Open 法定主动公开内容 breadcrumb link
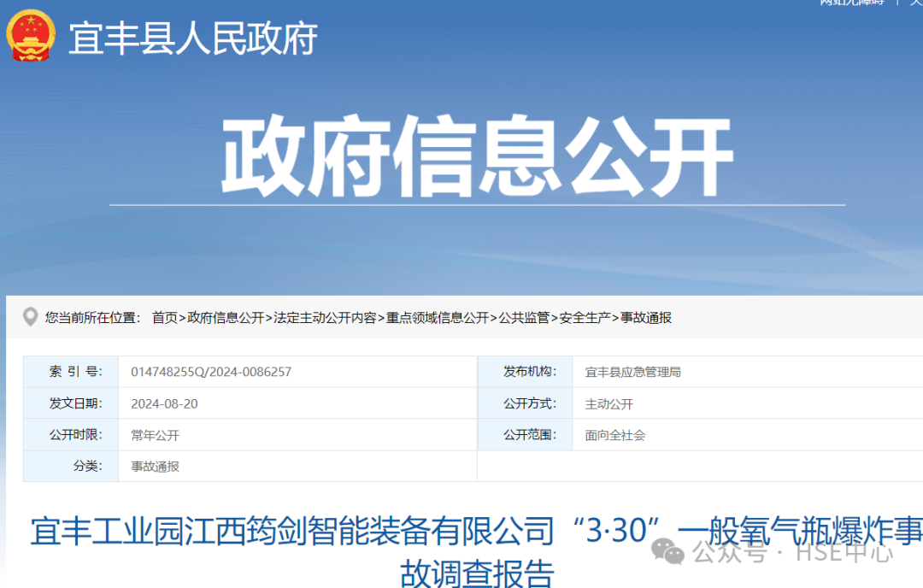 pyautogui.click(x=325, y=318)
